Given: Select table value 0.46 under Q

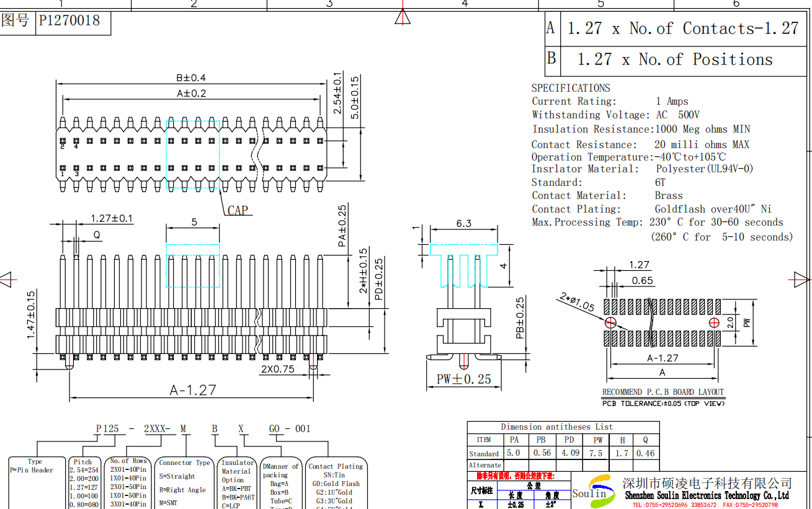Looking at the screenshot, I should coord(645,453).
